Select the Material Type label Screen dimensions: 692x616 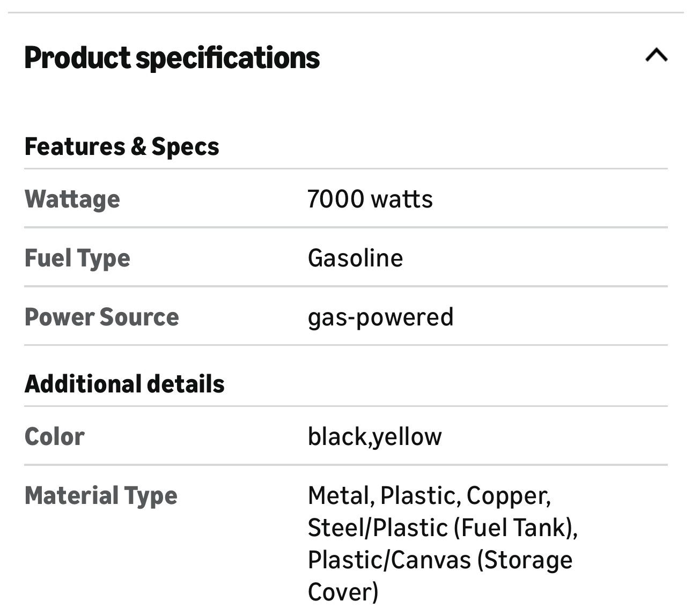pos(101,495)
